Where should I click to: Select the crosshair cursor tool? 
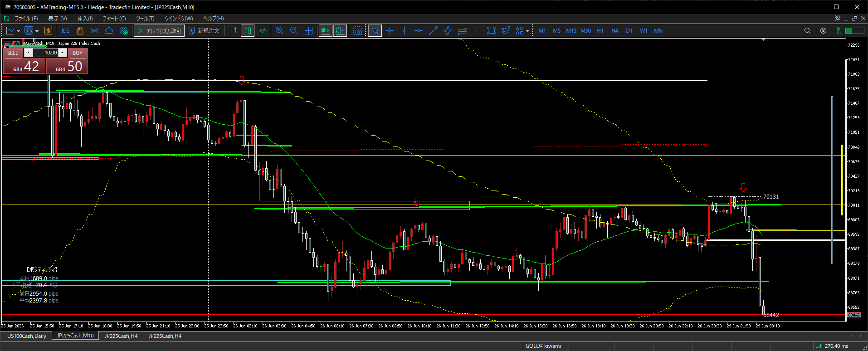[390, 31]
